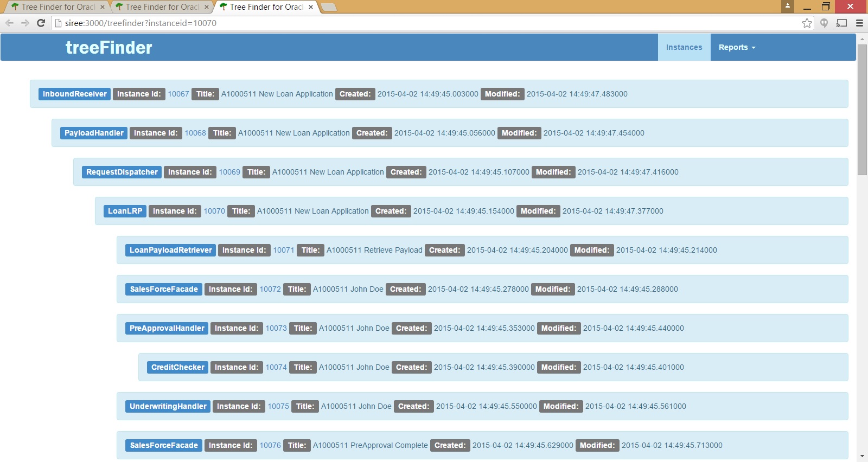This screenshot has width=868, height=462.
Task: Open instance 10067 link
Action: point(178,94)
